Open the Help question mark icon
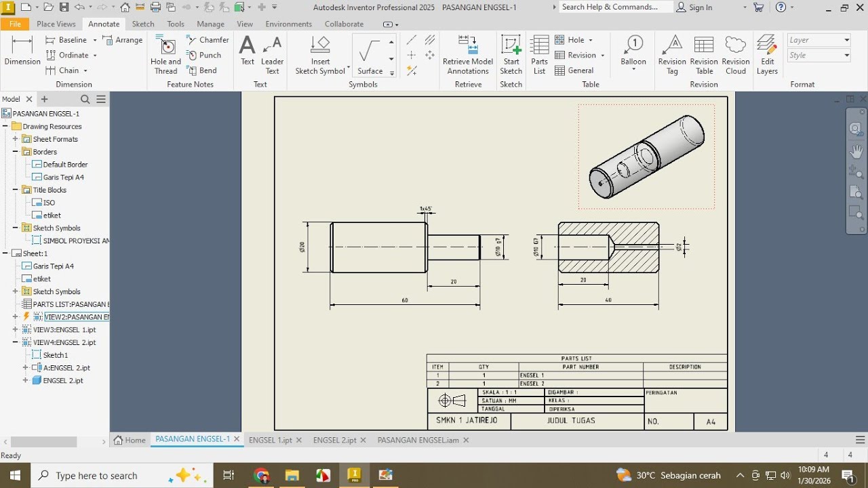The image size is (868, 488). pos(781,7)
